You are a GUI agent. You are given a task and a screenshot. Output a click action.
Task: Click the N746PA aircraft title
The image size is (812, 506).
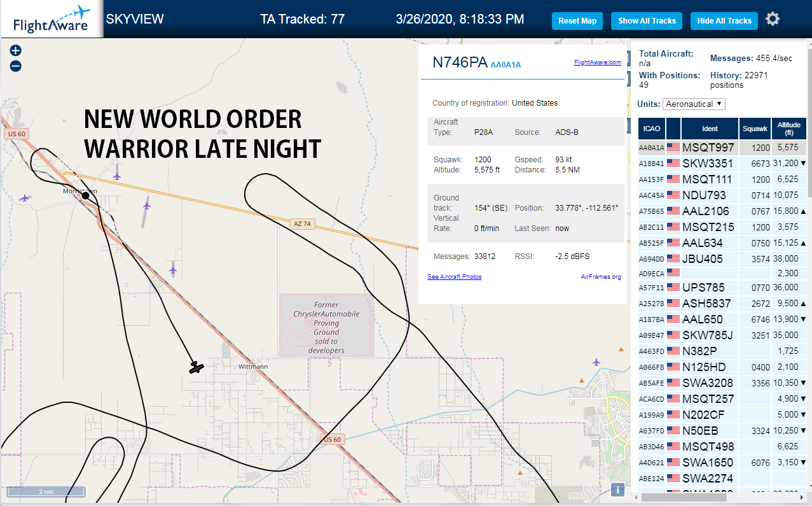460,62
